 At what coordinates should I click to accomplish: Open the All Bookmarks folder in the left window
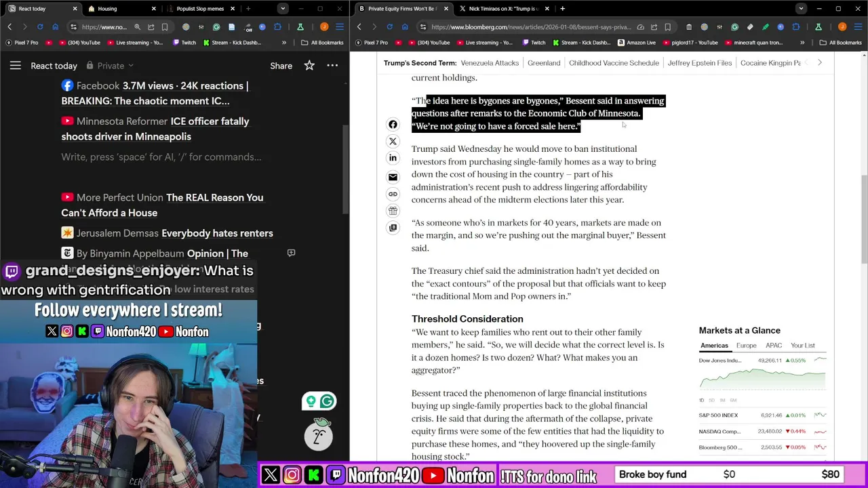(323, 43)
